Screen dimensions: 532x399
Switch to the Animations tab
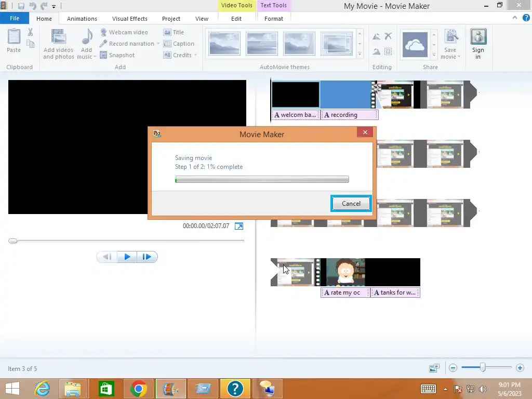pyautogui.click(x=82, y=19)
